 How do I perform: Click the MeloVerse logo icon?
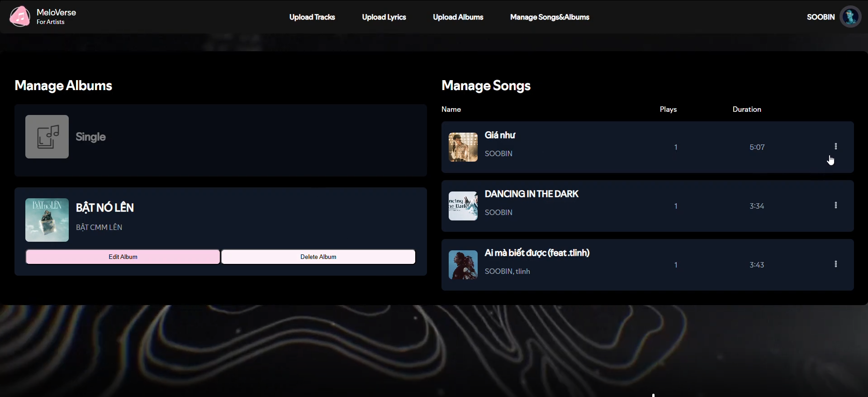pyautogui.click(x=20, y=17)
